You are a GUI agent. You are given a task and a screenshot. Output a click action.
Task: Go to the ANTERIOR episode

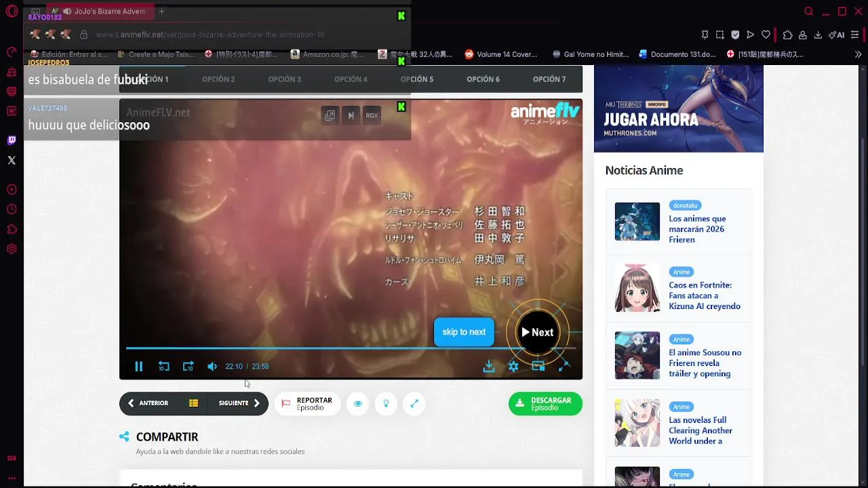click(x=148, y=403)
